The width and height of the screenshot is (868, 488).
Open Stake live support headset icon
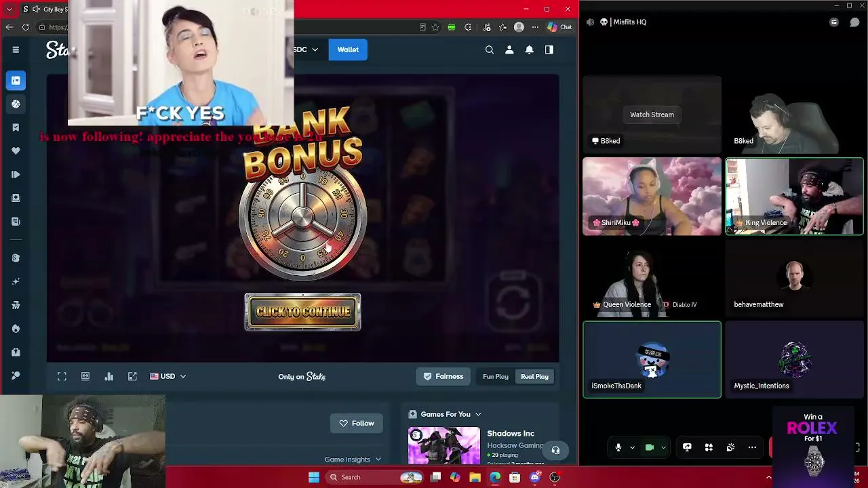click(x=555, y=450)
